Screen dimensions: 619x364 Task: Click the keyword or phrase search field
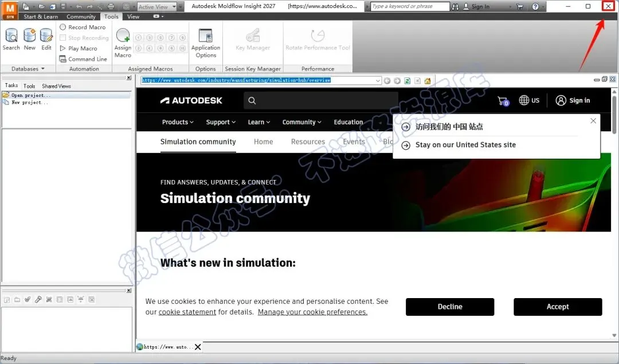pyautogui.click(x=410, y=6)
